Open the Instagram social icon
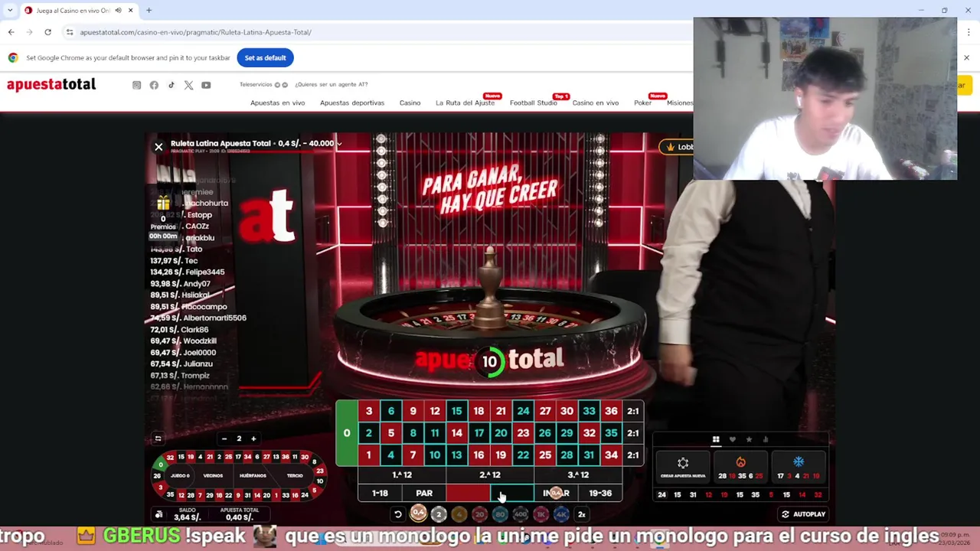Screen dimensions: 980x551 [x=137, y=85]
